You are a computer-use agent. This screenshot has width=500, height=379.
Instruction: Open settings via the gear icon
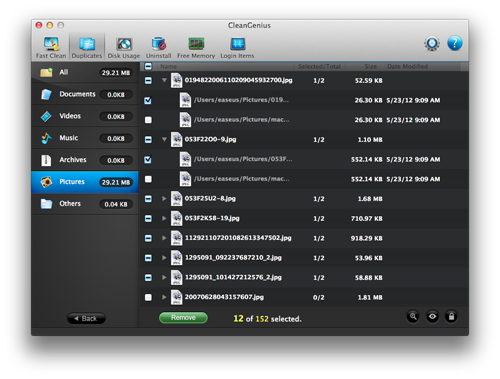click(x=432, y=43)
